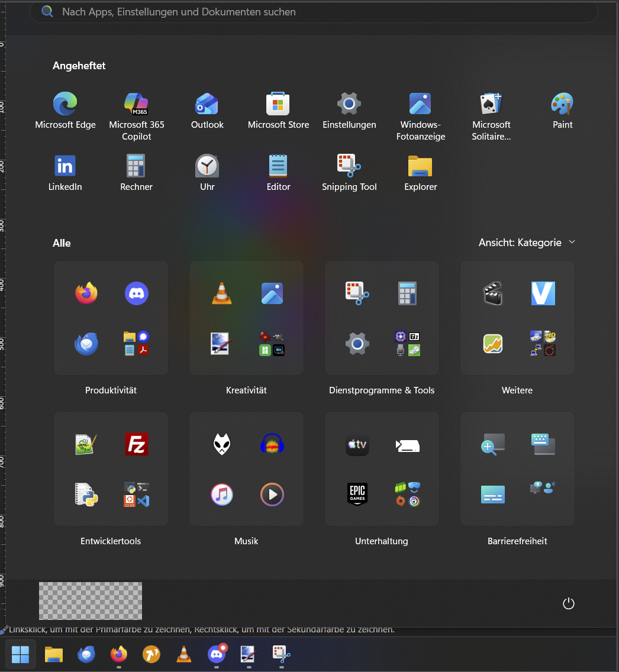Open clapperboard app in Weitere
This screenshot has height=672, width=619.
[x=492, y=293]
